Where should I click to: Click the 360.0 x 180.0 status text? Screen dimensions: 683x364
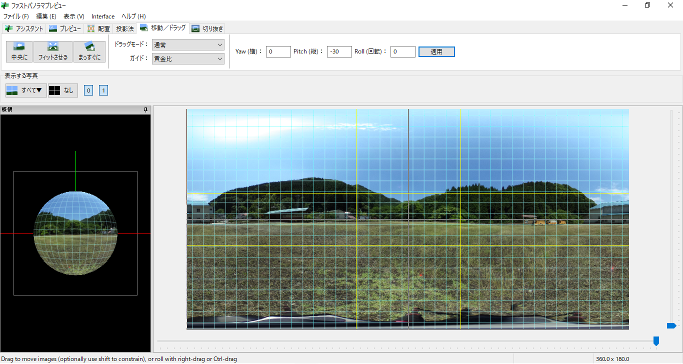click(x=612, y=359)
